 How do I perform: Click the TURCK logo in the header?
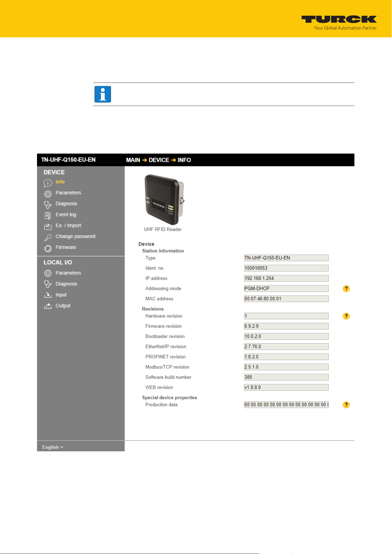click(x=339, y=20)
